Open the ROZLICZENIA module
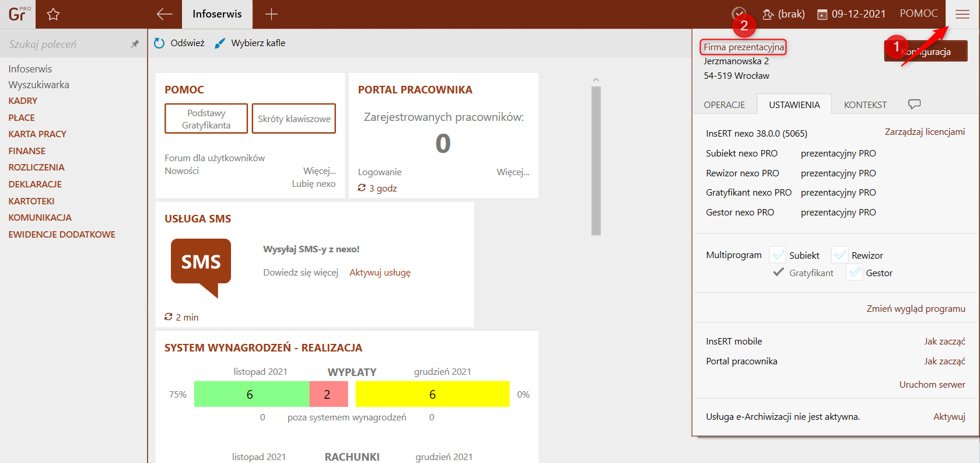 [x=36, y=167]
